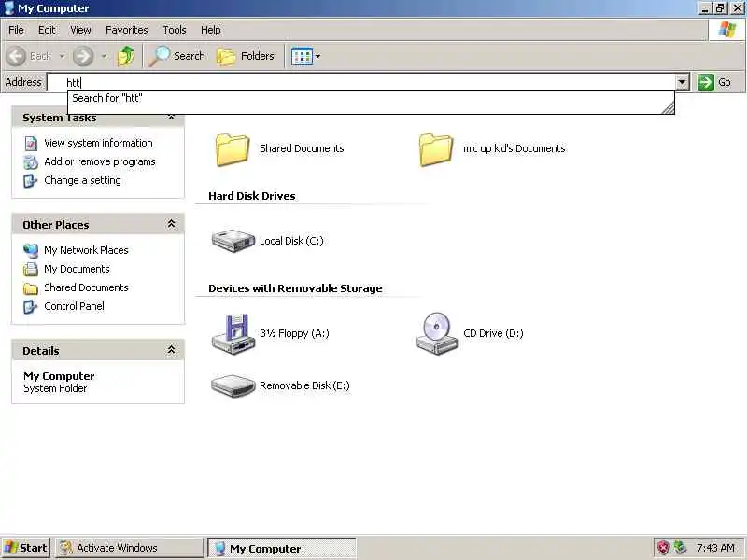
Task: Collapse the Details panel
Action: 171,350
